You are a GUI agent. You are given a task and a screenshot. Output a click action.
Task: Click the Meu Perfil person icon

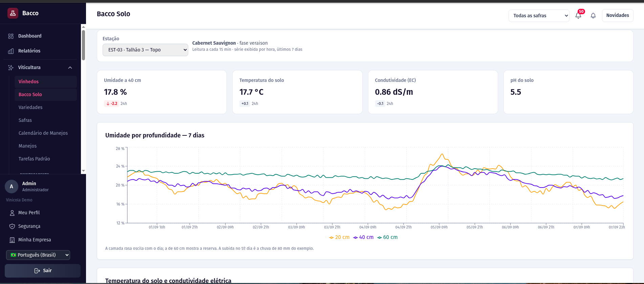pyautogui.click(x=12, y=213)
